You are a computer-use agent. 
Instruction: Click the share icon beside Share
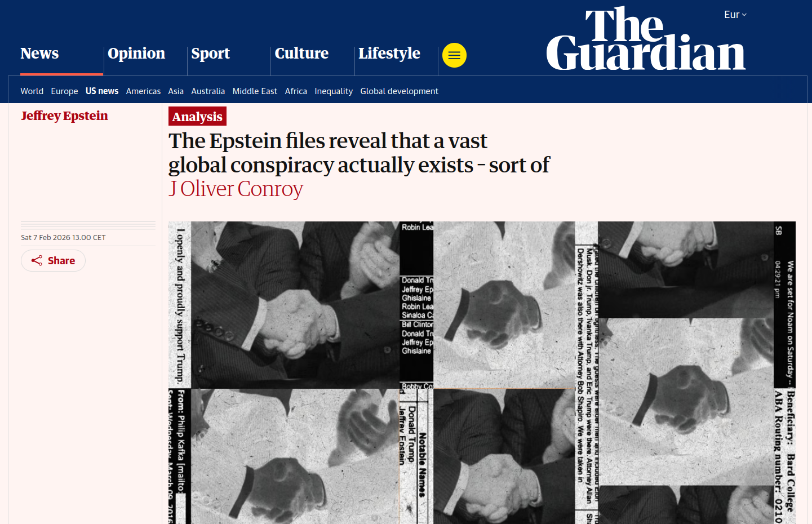[x=37, y=260]
